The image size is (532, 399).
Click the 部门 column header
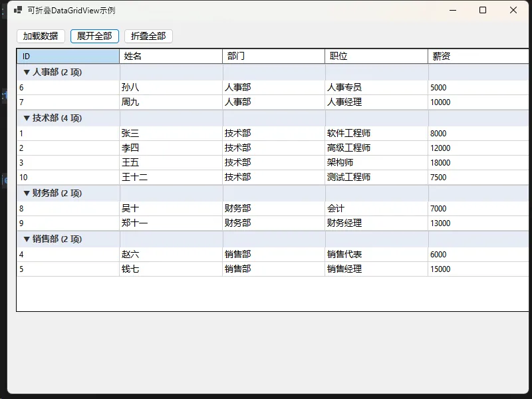pos(273,57)
